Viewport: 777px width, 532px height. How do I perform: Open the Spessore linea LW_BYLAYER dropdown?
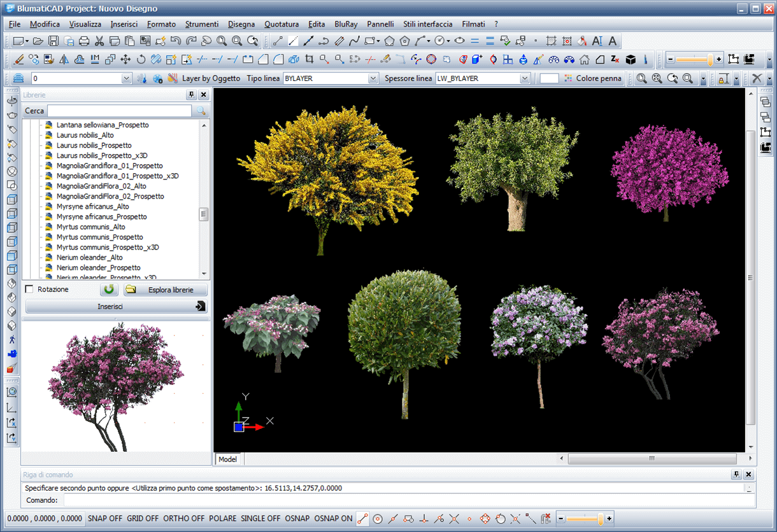pyautogui.click(x=525, y=78)
